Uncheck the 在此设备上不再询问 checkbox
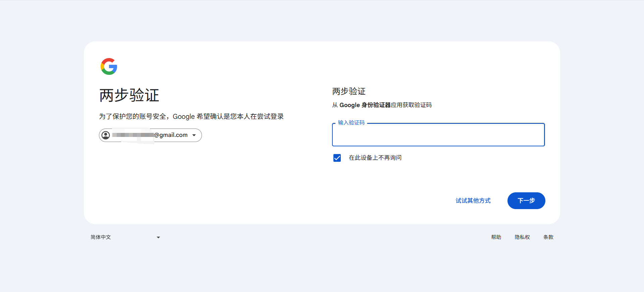This screenshot has height=292, width=644. pyautogui.click(x=337, y=158)
